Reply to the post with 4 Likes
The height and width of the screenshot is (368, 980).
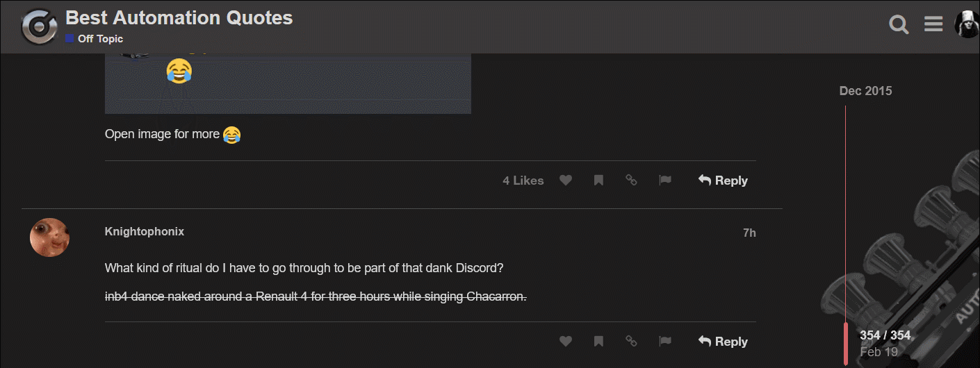click(723, 181)
